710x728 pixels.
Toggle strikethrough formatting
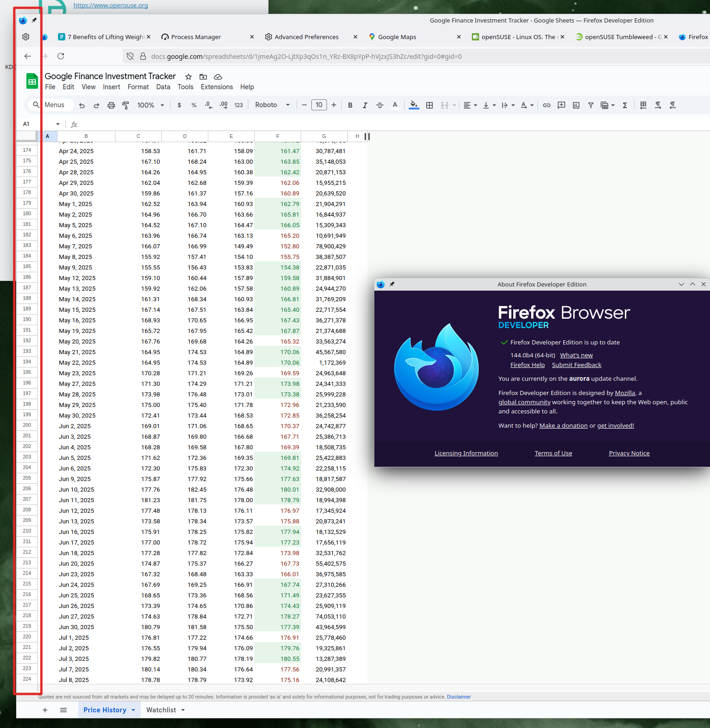[x=380, y=105]
